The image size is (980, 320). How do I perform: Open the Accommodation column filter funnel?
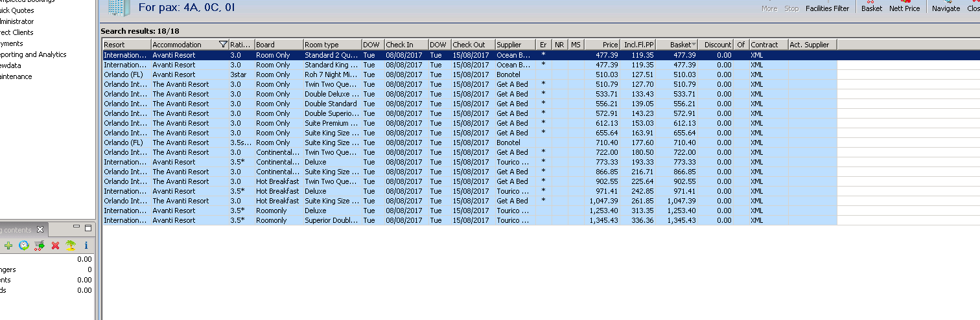coord(224,45)
